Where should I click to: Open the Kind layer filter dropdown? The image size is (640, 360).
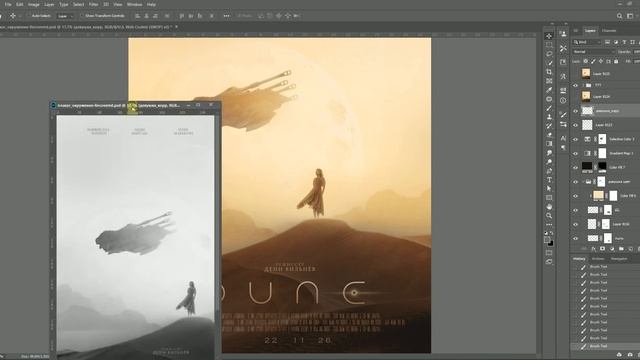pyautogui.click(x=587, y=42)
